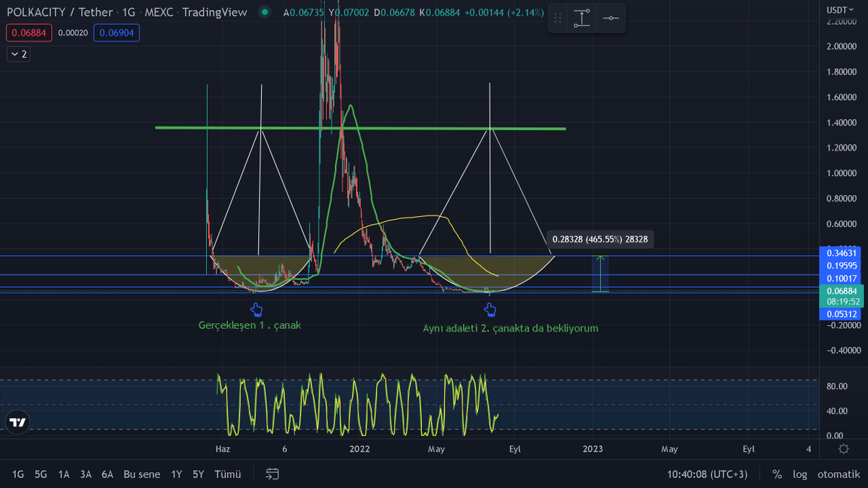Select the 1Y time range
The width and height of the screenshot is (868, 488).
176,474
